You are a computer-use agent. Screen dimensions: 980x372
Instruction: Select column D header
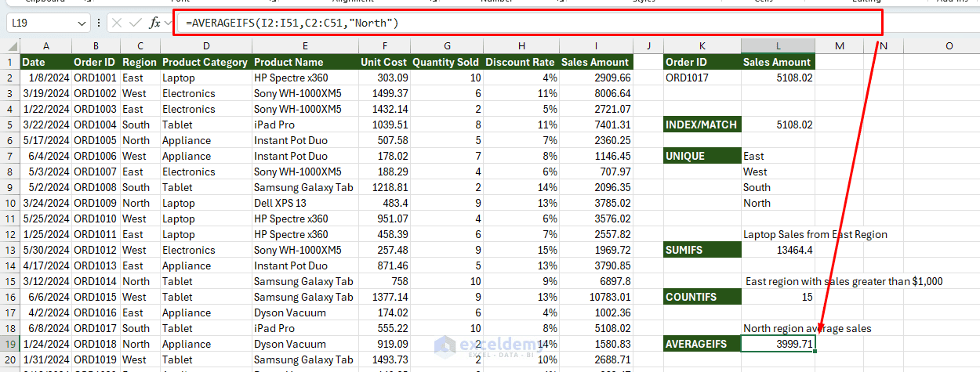tap(205, 46)
